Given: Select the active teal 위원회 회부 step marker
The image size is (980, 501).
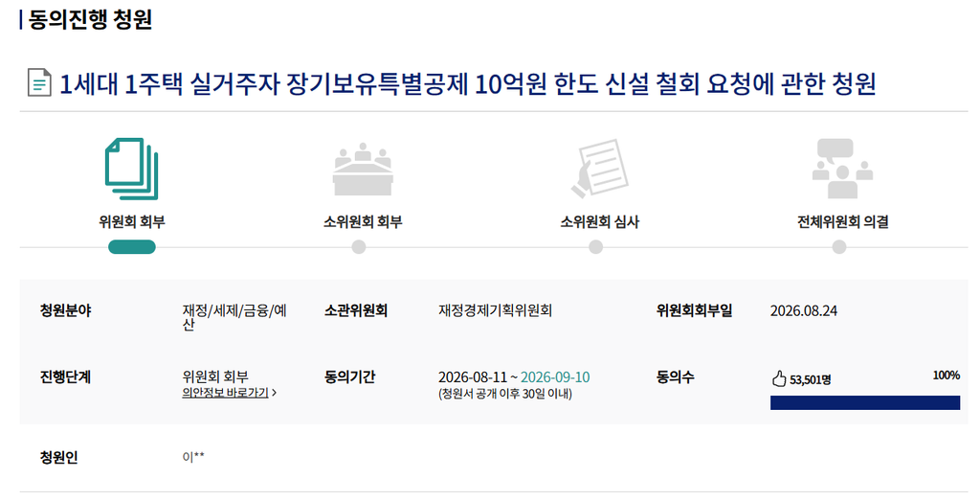Looking at the screenshot, I should [132, 247].
